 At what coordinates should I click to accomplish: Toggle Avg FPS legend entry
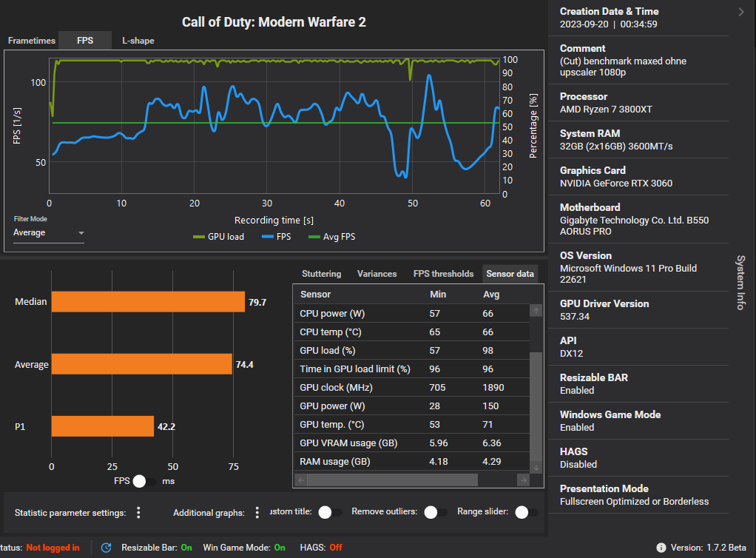click(x=331, y=237)
